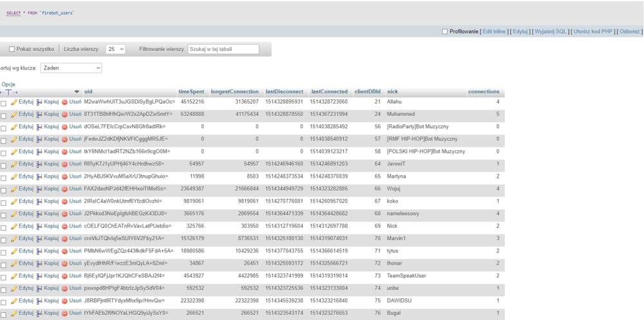The height and width of the screenshot is (320, 644).
Task: Click the column move arrows icon under Opcje
Action: coord(8,92)
